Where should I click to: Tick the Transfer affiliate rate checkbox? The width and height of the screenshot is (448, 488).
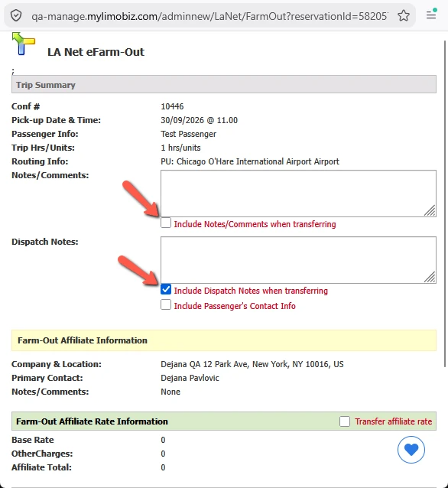click(x=345, y=421)
